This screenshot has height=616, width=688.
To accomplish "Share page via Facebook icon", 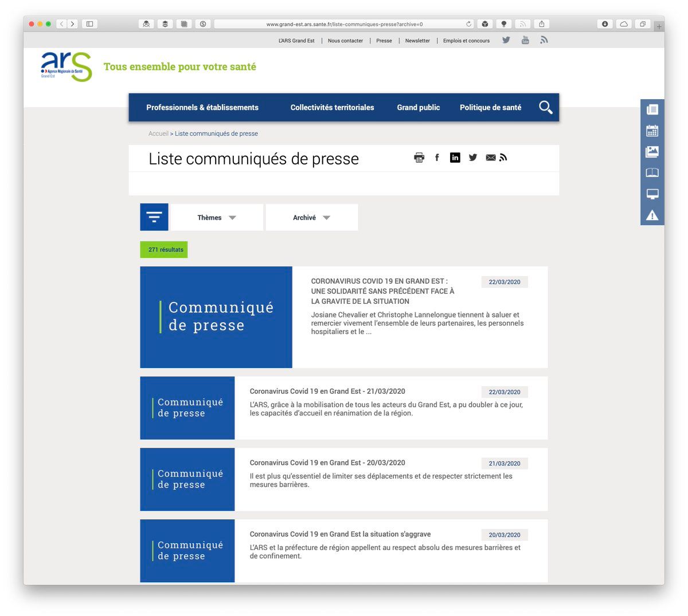I will (x=437, y=158).
